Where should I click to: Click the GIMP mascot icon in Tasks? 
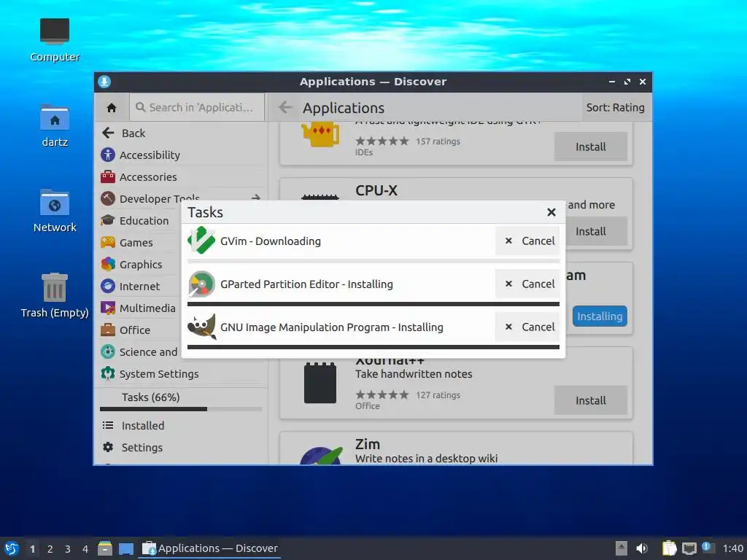[x=201, y=327]
